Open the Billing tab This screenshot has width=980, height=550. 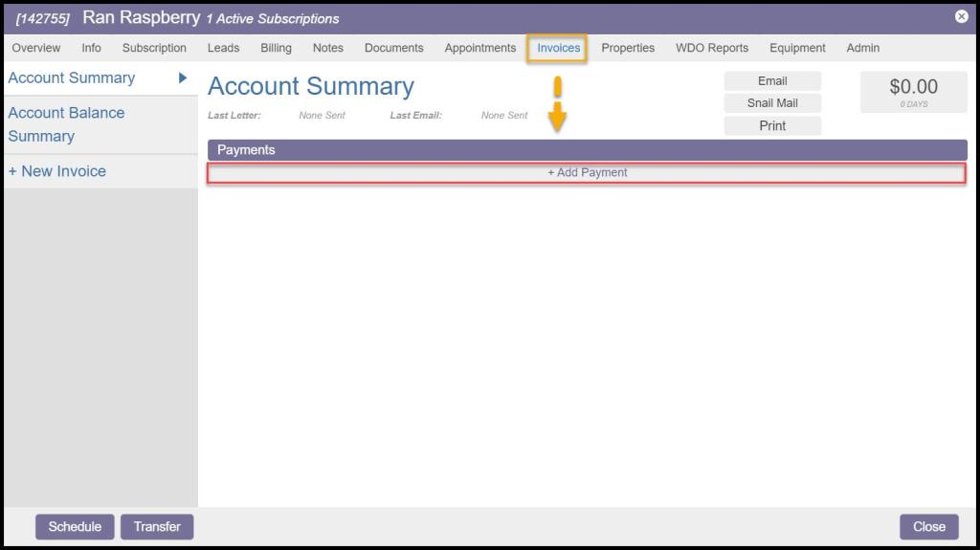pyautogui.click(x=276, y=48)
